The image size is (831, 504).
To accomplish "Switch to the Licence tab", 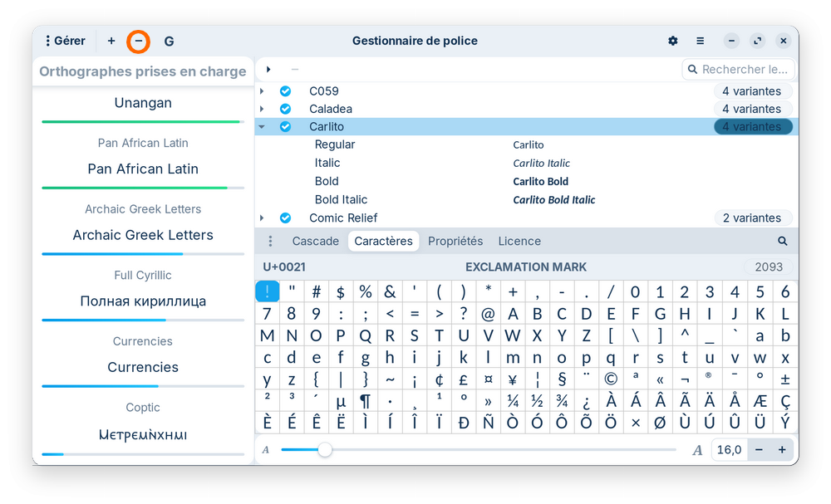I will click(x=519, y=241).
